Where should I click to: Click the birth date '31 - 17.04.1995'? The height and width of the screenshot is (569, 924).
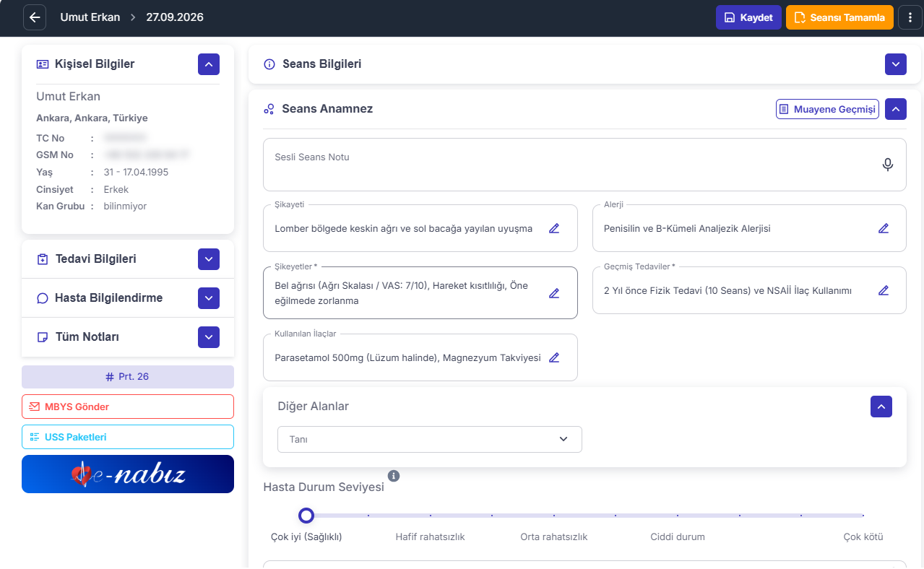point(137,173)
